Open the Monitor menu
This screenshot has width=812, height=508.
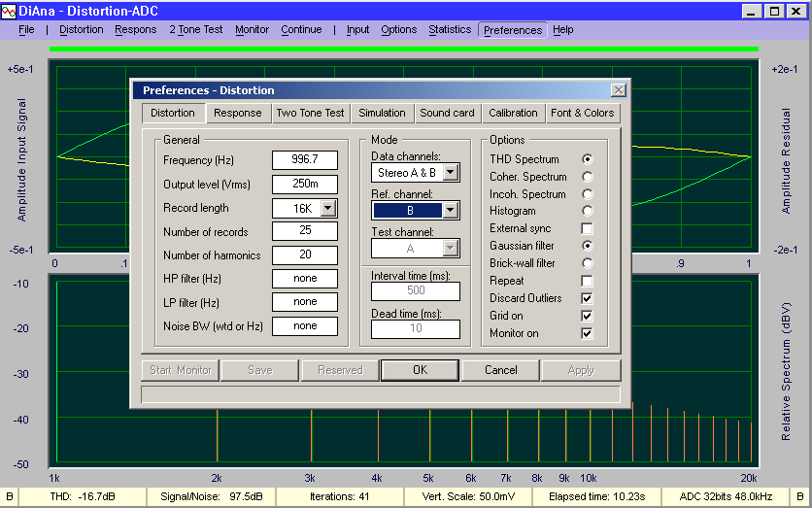253,29
